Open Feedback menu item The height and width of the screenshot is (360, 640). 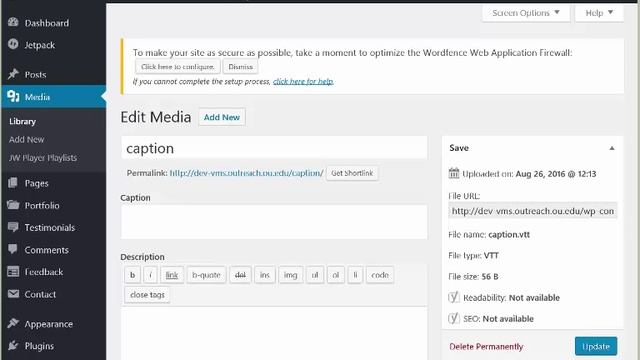click(43, 272)
